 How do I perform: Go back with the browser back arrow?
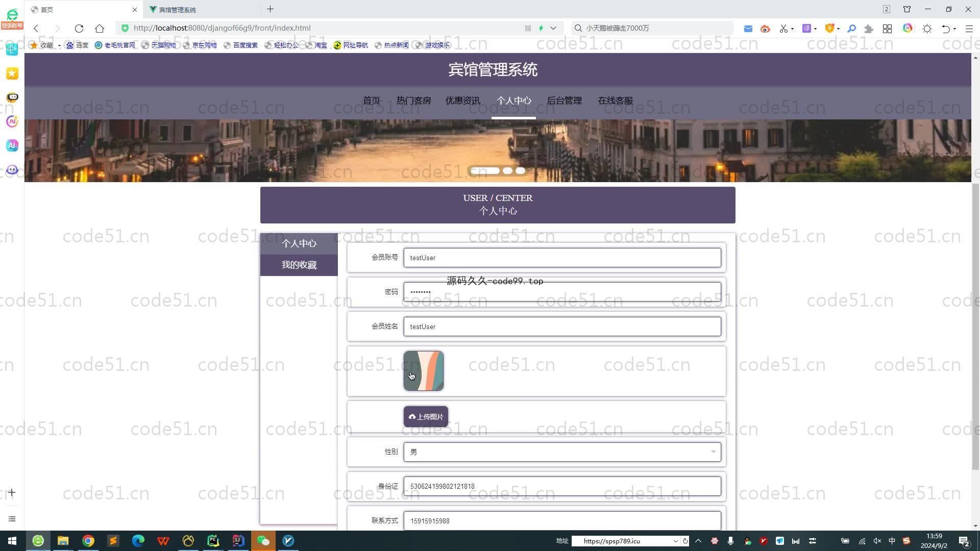coord(36,28)
